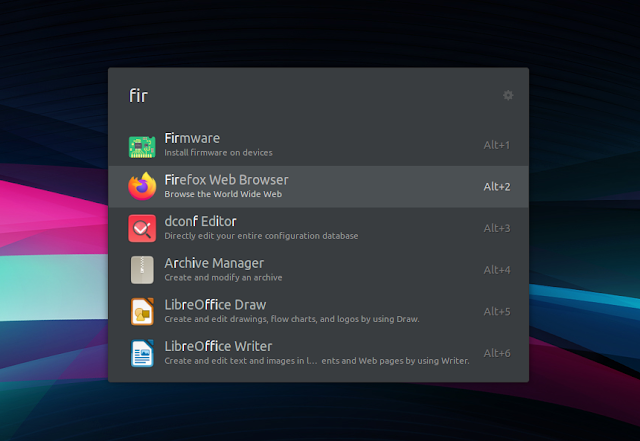Image resolution: width=640 pixels, height=441 pixels.
Task: Click the Alt+3 shortcut label
Action: pos(497,229)
